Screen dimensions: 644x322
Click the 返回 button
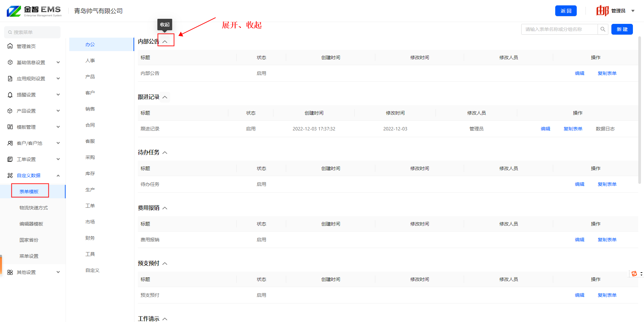[566, 11]
